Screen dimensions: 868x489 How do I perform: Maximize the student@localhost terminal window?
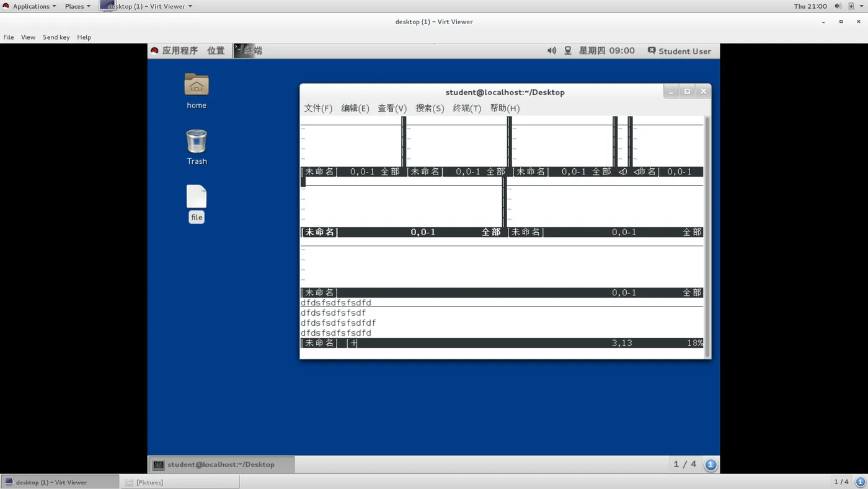click(x=687, y=92)
